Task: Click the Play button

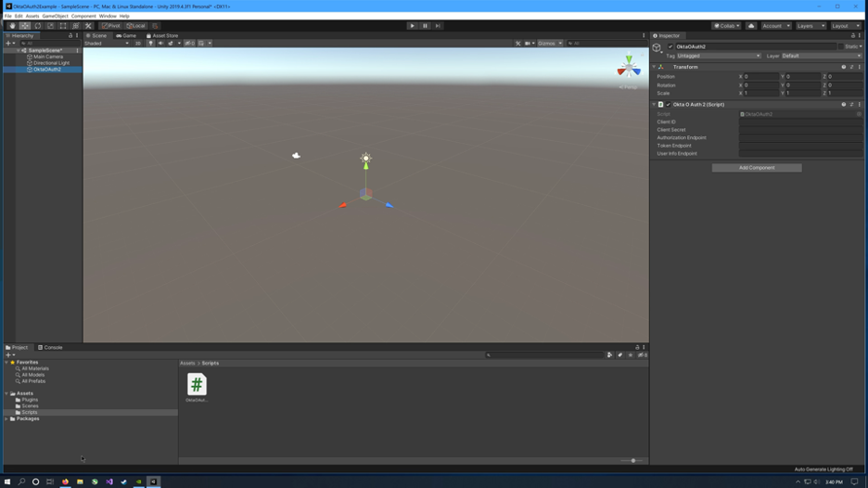Action: click(x=413, y=26)
